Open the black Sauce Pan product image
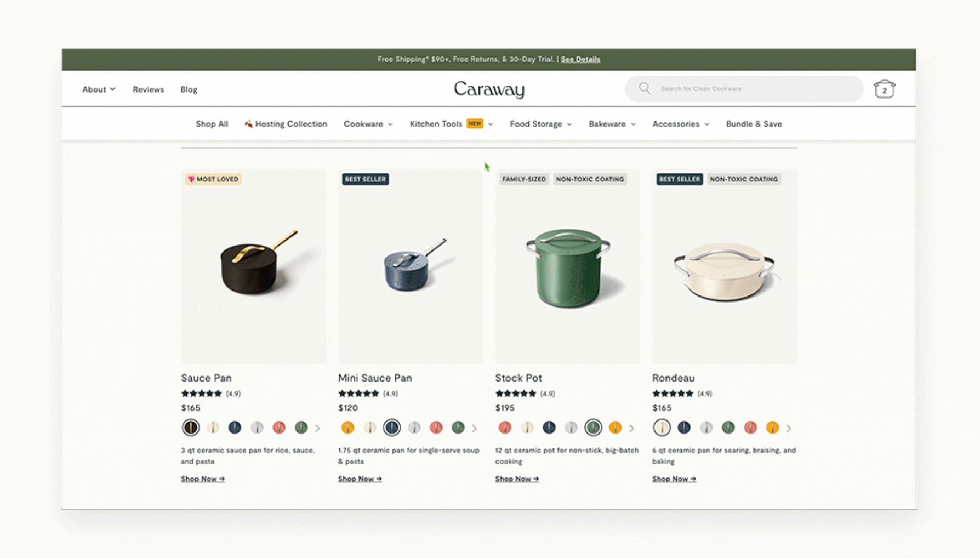This screenshot has width=980, height=558. pos(254,266)
